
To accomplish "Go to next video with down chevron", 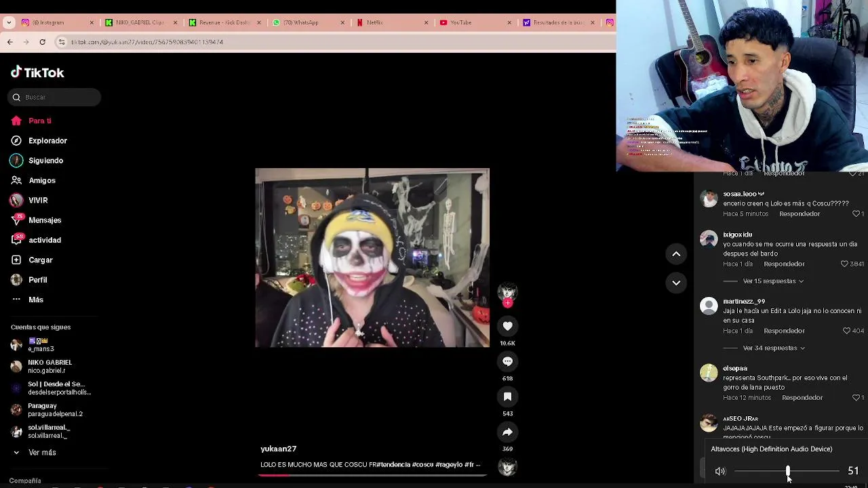I will pos(676,283).
